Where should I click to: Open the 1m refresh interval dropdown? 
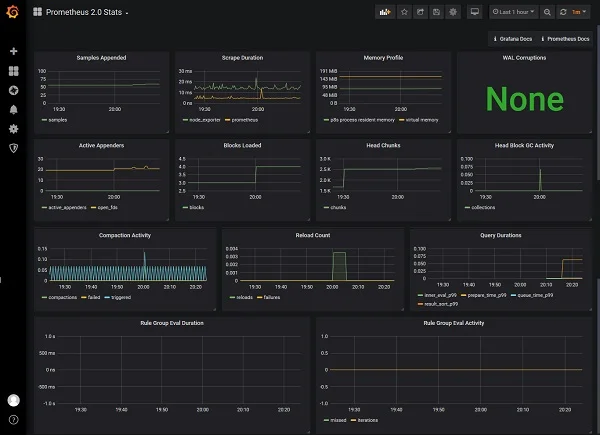[x=579, y=12]
